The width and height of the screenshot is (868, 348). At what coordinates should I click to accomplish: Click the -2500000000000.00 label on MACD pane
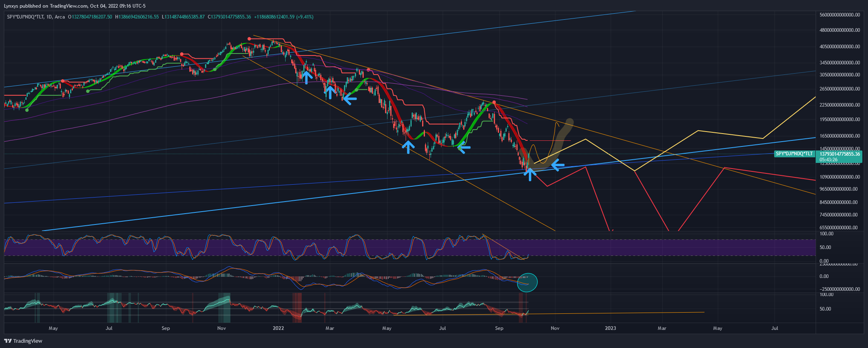click(x=840, y=289)
